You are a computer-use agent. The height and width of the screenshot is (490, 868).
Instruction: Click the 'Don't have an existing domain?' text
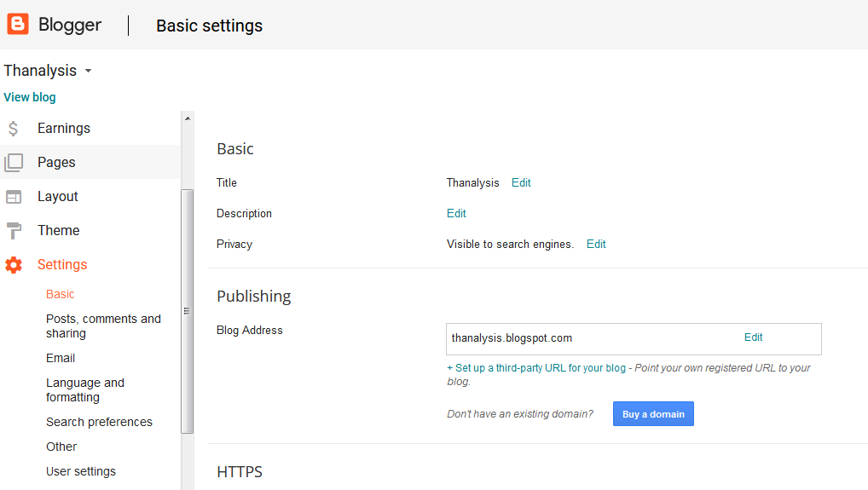pyautogui.click(x=520, y=413)
